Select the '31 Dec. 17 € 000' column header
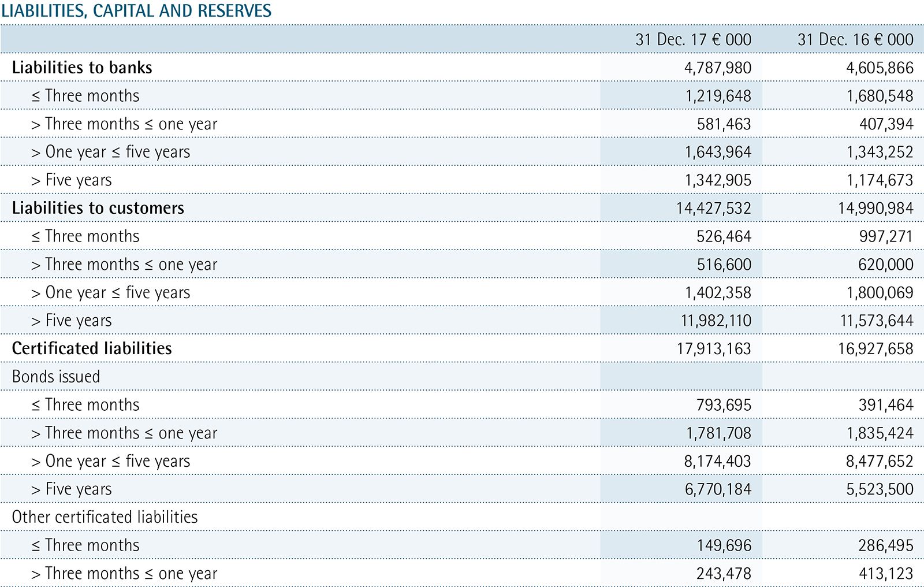The height and width of the screenshot is (587, 924). coord(693,39)
